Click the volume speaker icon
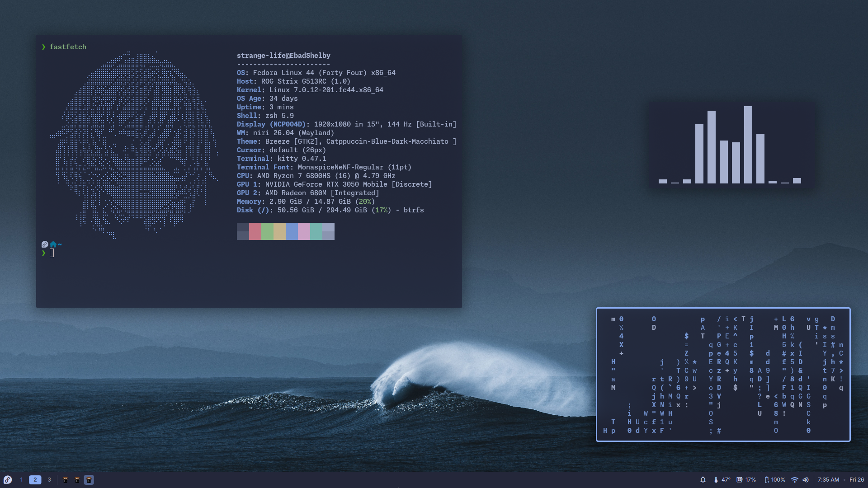The width and height of the screenshot is (868, 488). point(806,480)
